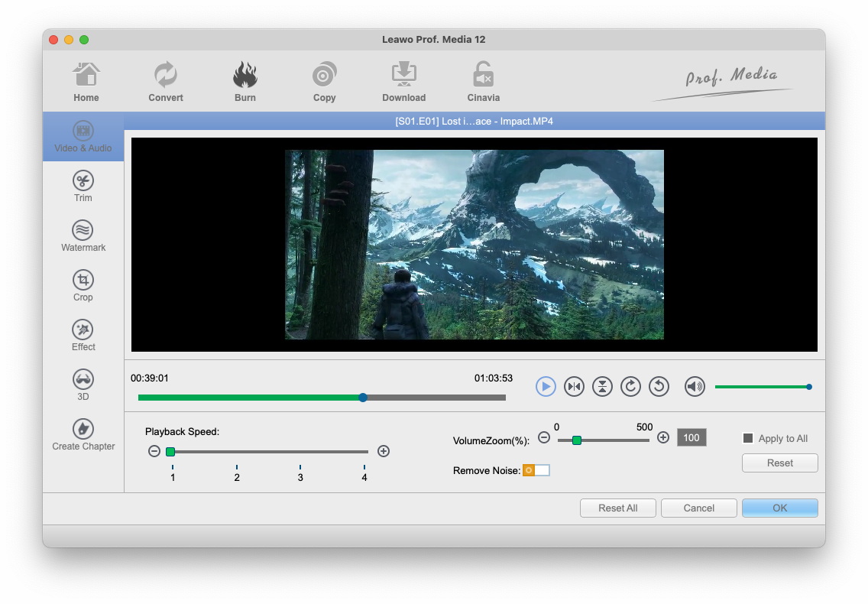Viewport: 868px width, 604px height.
Task: Check the Apply to All checkbox
Action: (x=748, y=438)
